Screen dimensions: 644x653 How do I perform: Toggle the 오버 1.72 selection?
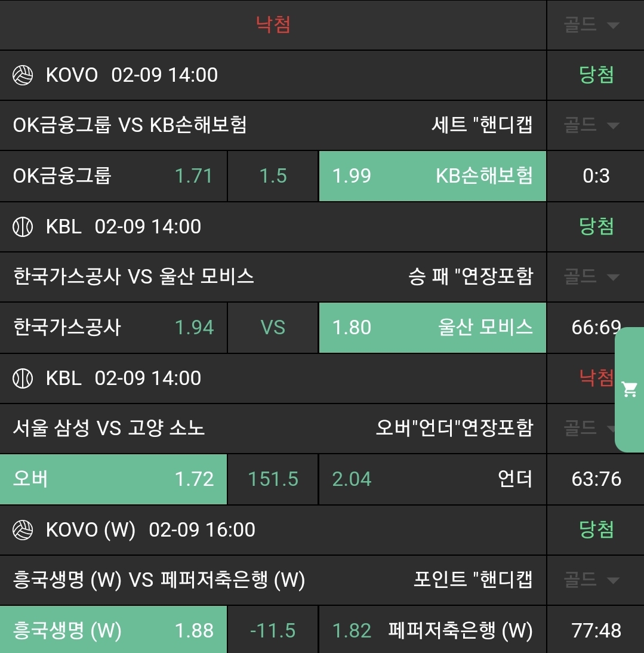pos(113,479)
